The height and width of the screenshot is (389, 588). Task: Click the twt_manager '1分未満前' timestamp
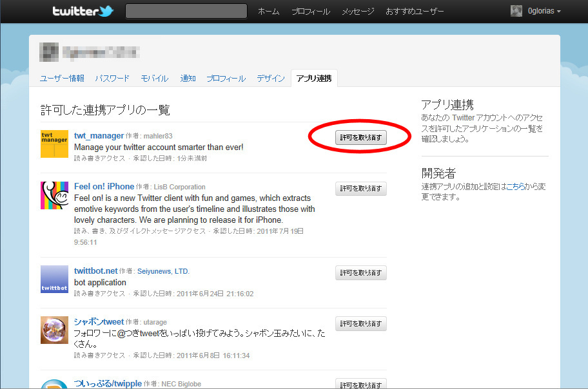[x=192, y=158]
